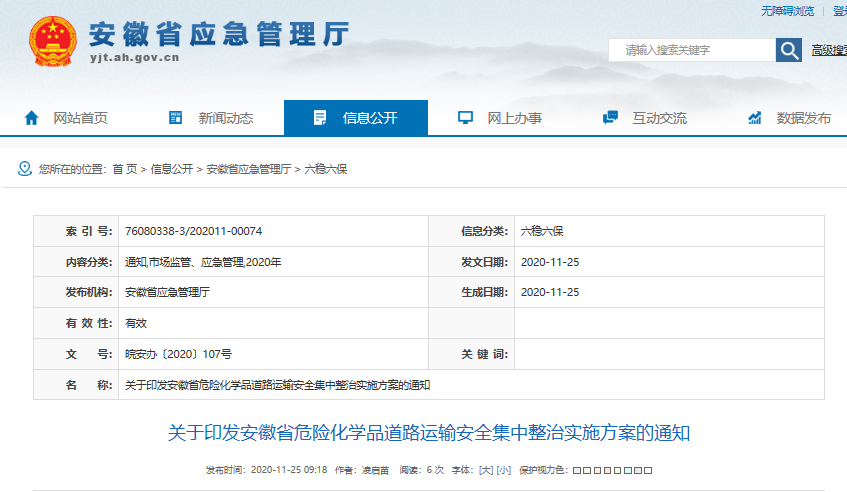Click the 六稳六保 value in 信息分类 row
This screenshot has width=847, height=492.
pyautogui.click(x=542, y=231)
